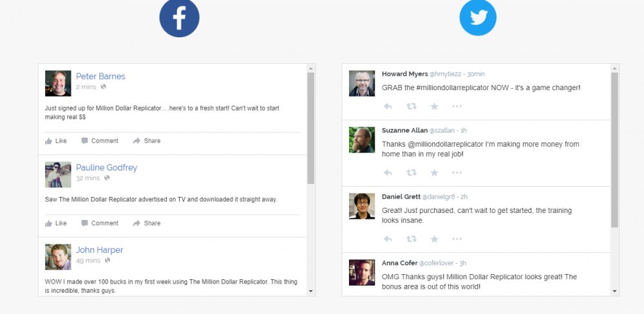Click Twitter feed scrollbar down arrow
The width and height of the screenshot is (644, 314).
pos(614,291)
